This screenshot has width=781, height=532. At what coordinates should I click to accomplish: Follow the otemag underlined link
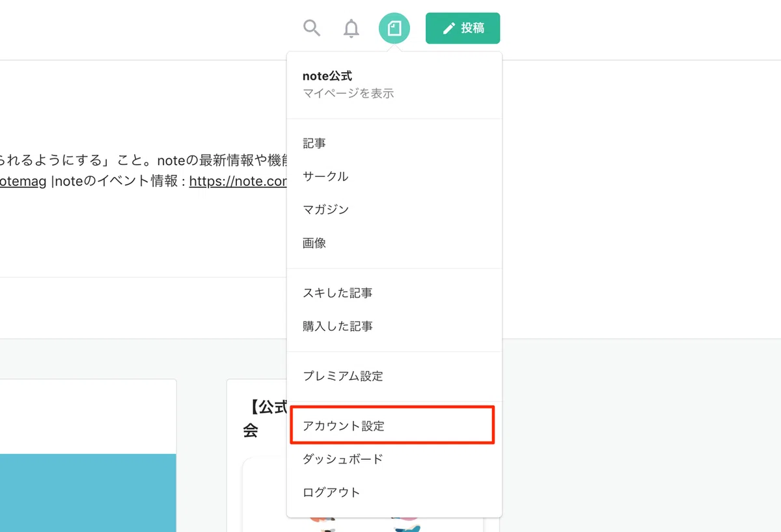(x=23, y=181)
